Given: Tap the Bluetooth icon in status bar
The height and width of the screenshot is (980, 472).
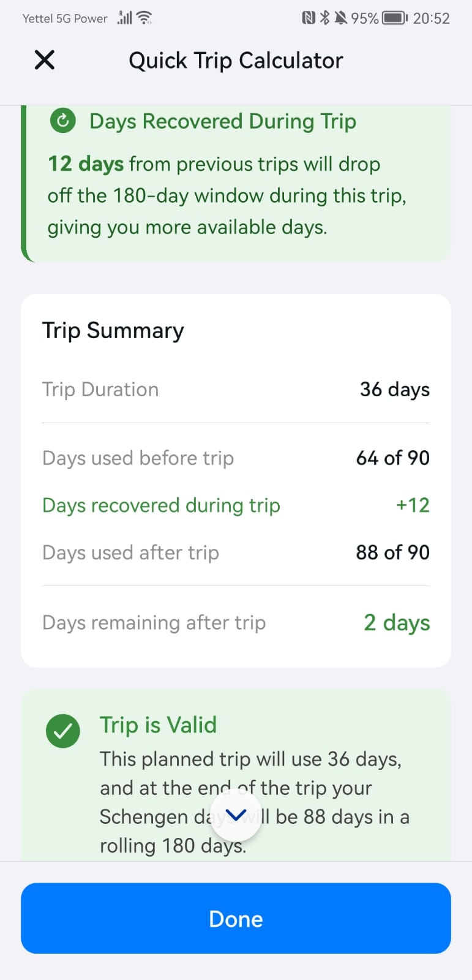Looking at the screenshot, I should tap(324, 18).
